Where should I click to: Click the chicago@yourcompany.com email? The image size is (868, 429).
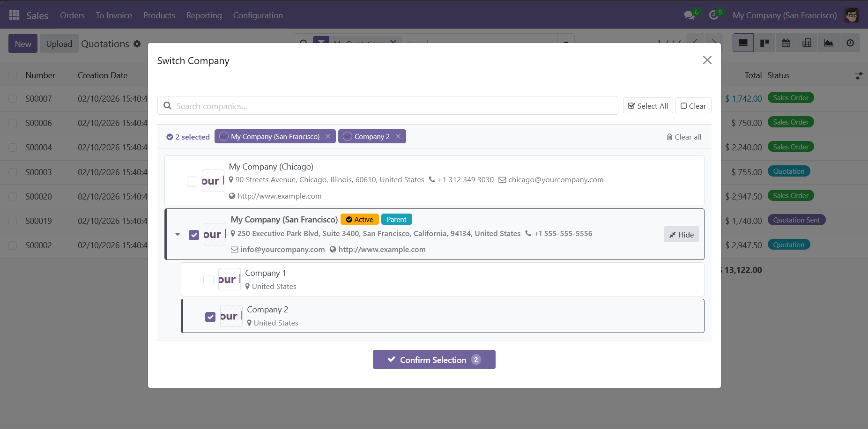tap(556, 179)
